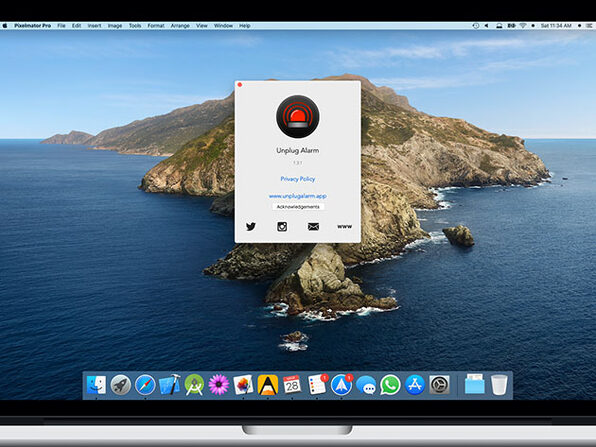596x447 pixels.
Task: Open System Preferences in the Dock
Action: [439, 385]
